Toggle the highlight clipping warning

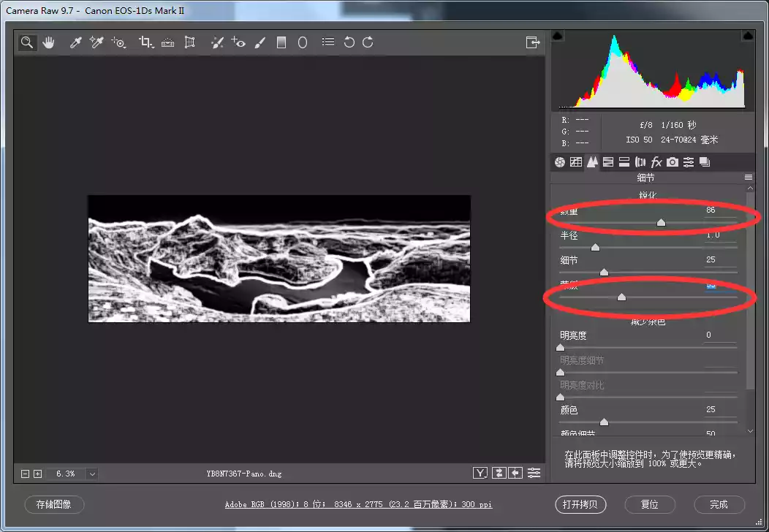(748, 36)
